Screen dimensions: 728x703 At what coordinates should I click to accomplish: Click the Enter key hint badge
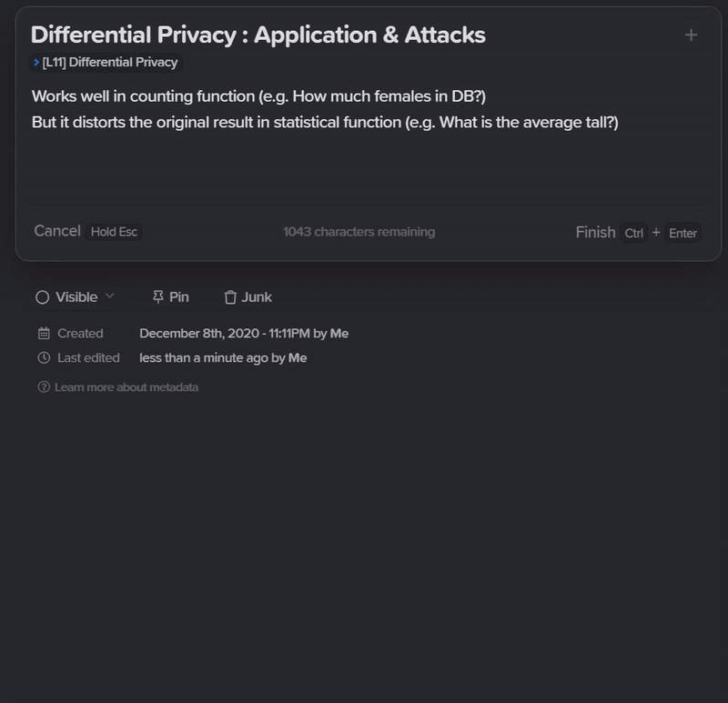click(682, 233)
